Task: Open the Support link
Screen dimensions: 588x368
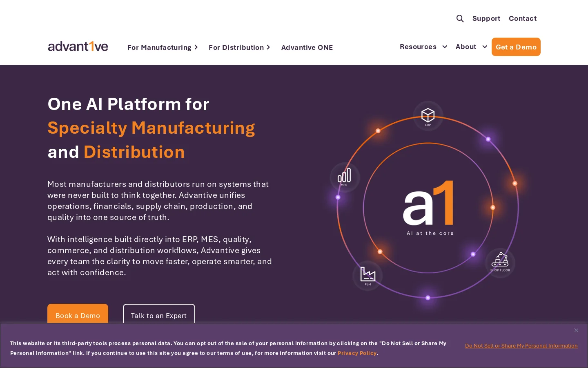Action: (486, 18)
